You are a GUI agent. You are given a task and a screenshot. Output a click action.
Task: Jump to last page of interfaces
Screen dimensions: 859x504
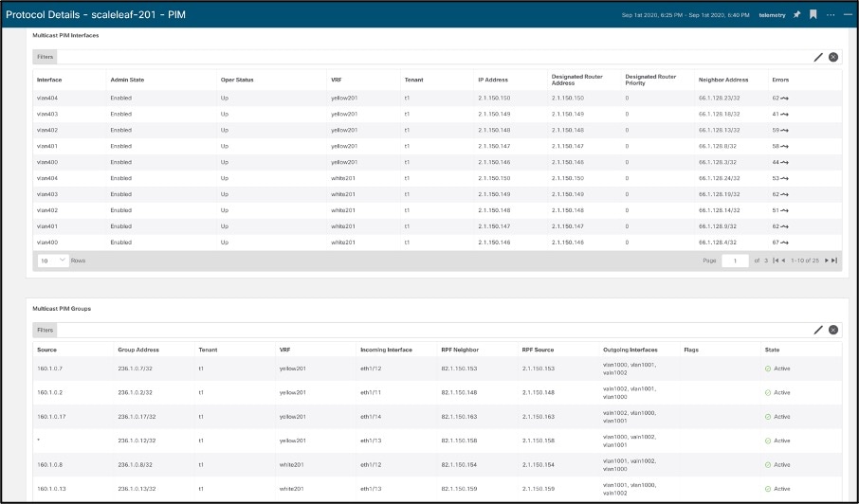tap(834, 260)
